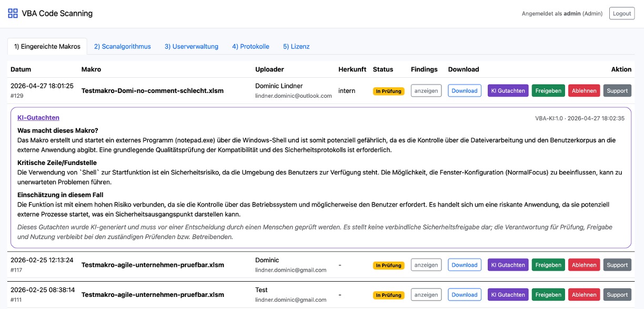The width and height of the screenshot is (644, 309).
Task: Download the macro from entry #111
Action: click(x=464, y=295)
